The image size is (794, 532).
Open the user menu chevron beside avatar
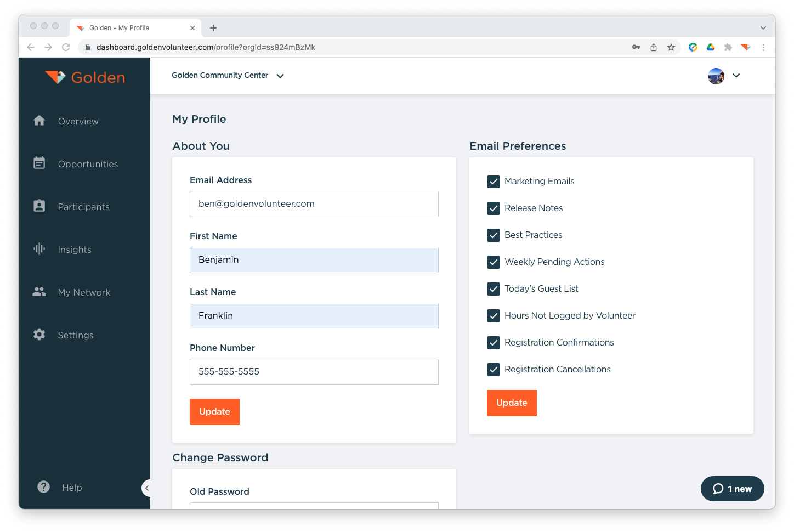[x=736, y=76]
